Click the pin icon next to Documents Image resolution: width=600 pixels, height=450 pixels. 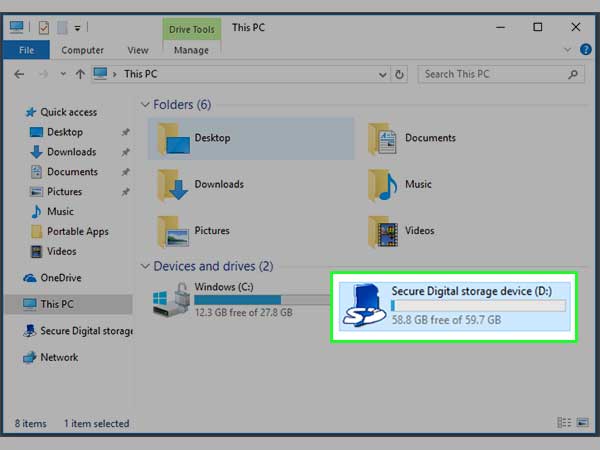126,172
